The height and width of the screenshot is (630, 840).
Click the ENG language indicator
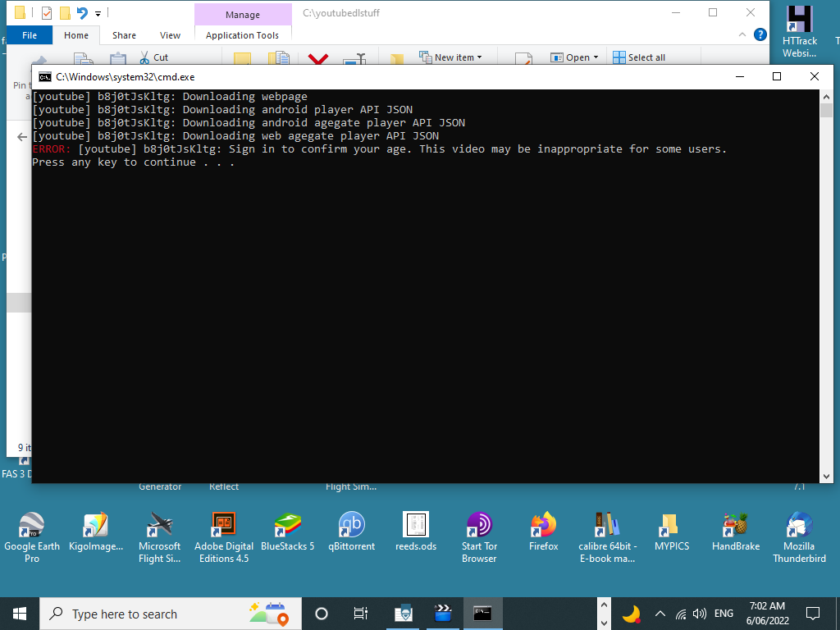(724, 614)
